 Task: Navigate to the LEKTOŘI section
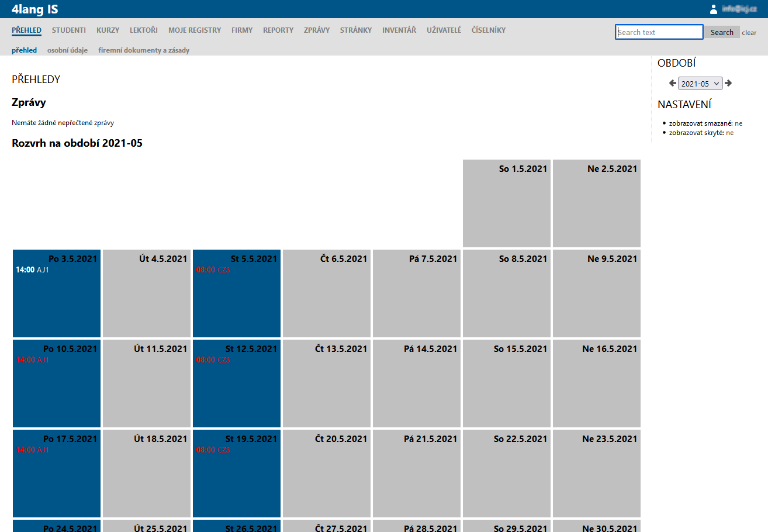point(144,30)
